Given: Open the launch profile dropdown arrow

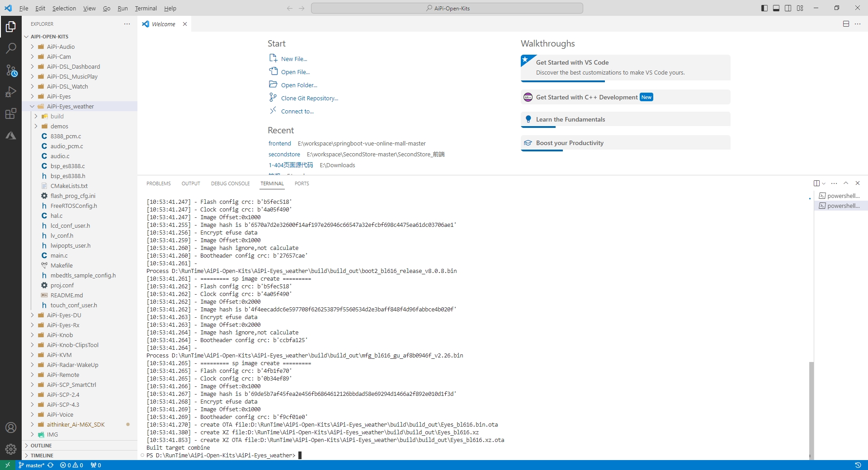Looking at the screenshot, I should [824, 183].
